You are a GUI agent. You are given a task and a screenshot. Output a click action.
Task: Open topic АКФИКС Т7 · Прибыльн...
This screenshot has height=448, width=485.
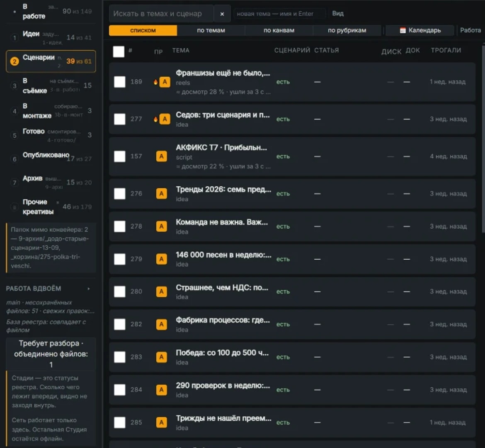pos(221,148)
